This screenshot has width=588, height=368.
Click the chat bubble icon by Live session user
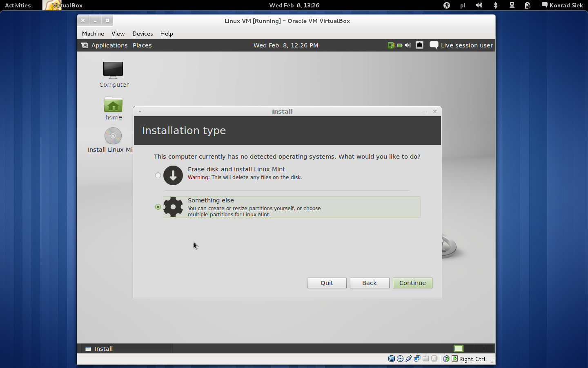(x=434, y=45)
